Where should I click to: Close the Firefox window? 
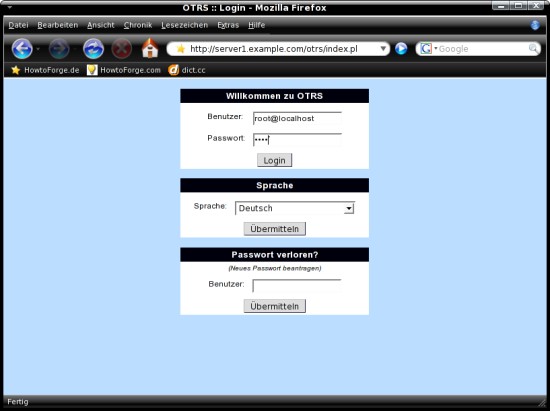click(536, 6)
